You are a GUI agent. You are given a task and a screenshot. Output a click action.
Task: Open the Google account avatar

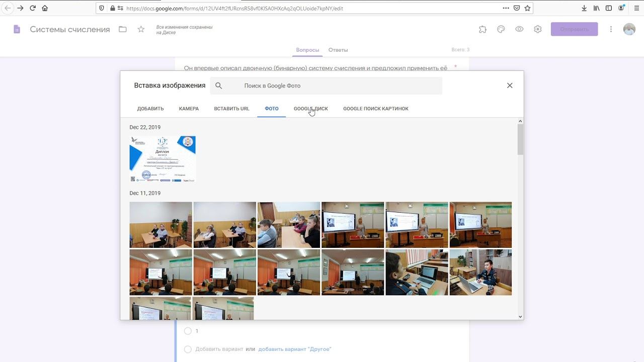(629, 29)
